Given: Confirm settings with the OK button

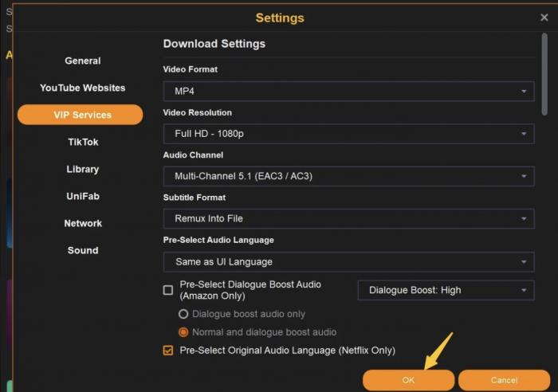Looking at the screenshot, I should 408,380.
